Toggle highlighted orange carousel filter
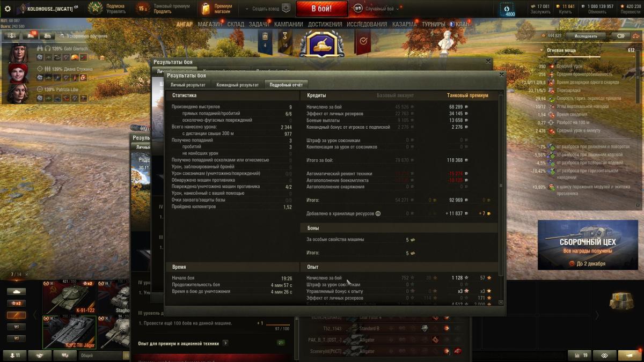644x362 pixels. click(x=16, y=315)
